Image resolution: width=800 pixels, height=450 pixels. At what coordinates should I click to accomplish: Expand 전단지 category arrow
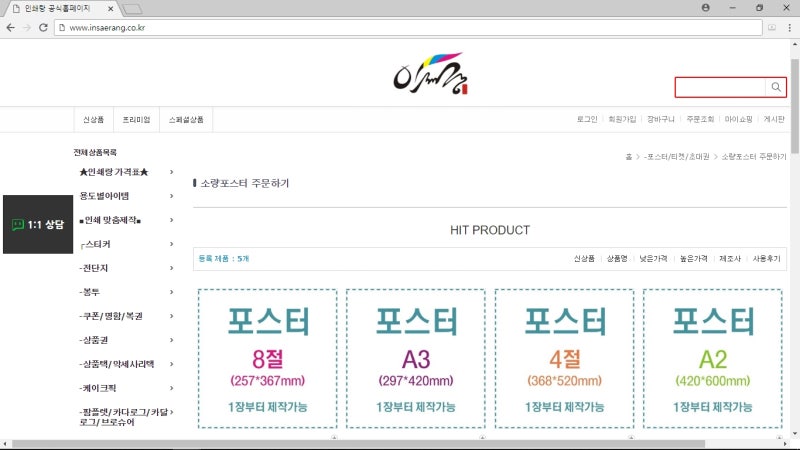[x=171, y=268]
